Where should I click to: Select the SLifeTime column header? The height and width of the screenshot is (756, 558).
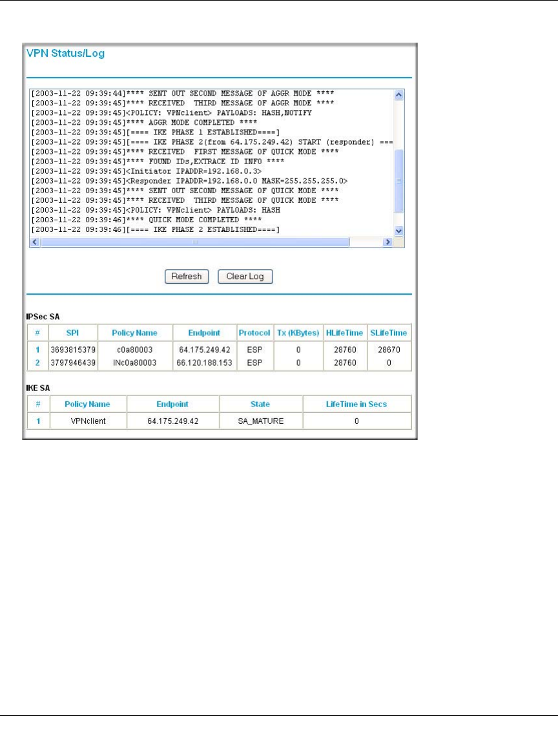click(389, 333)
